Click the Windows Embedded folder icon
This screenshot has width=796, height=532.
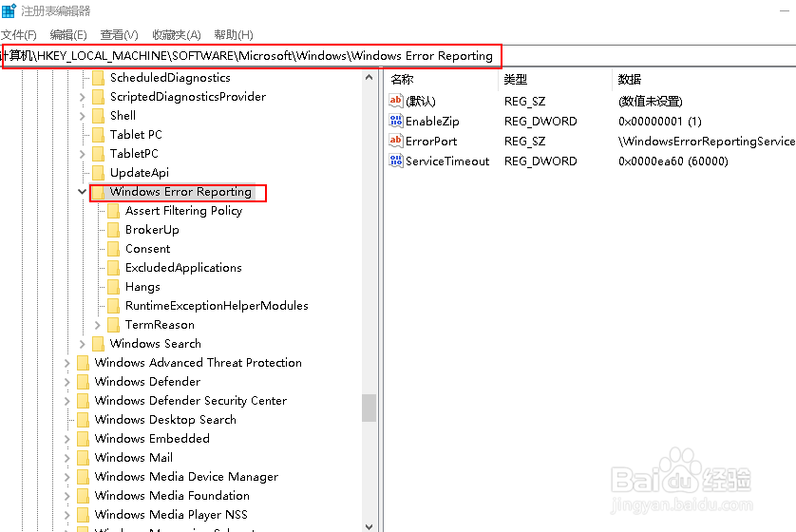click(83, 439)
